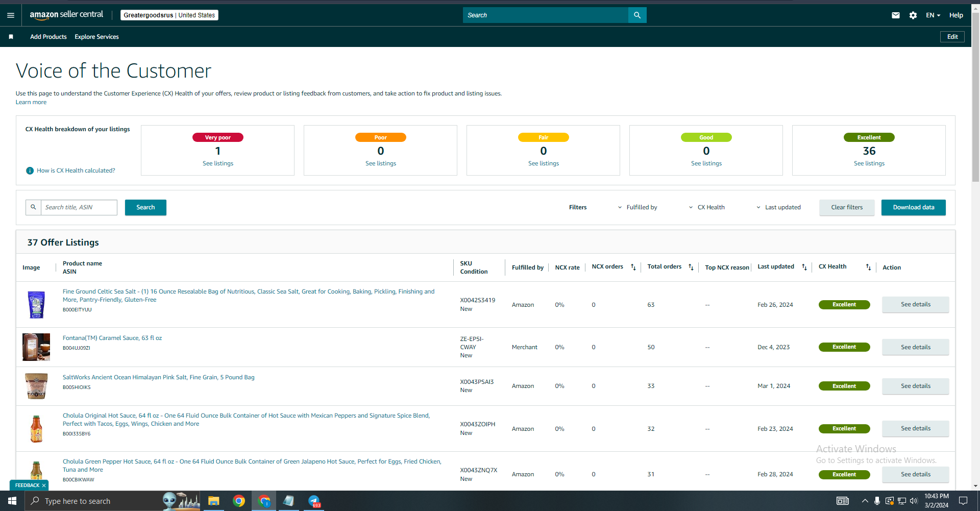Sort by Total orders arrows icon

pyautogui.click(x=691, y=267)
